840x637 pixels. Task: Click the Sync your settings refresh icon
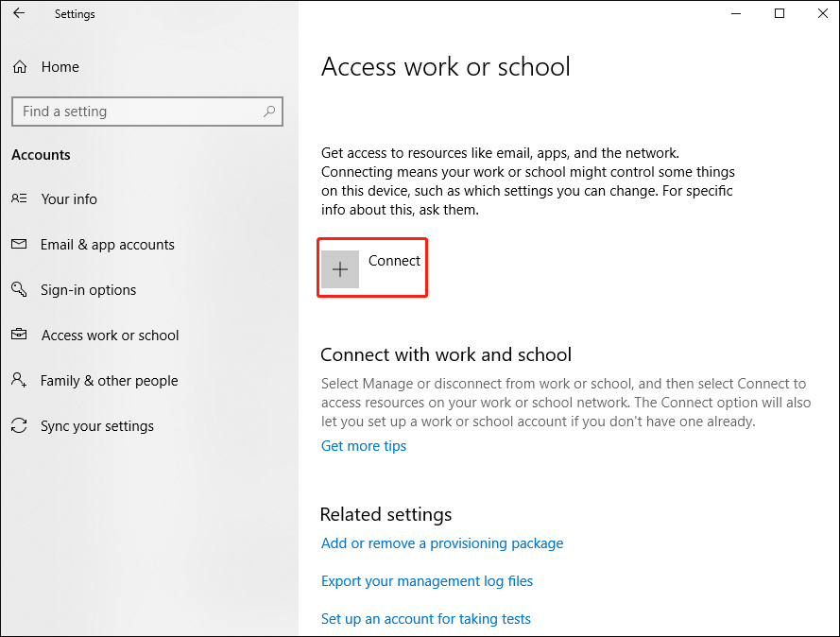(20, 426)
